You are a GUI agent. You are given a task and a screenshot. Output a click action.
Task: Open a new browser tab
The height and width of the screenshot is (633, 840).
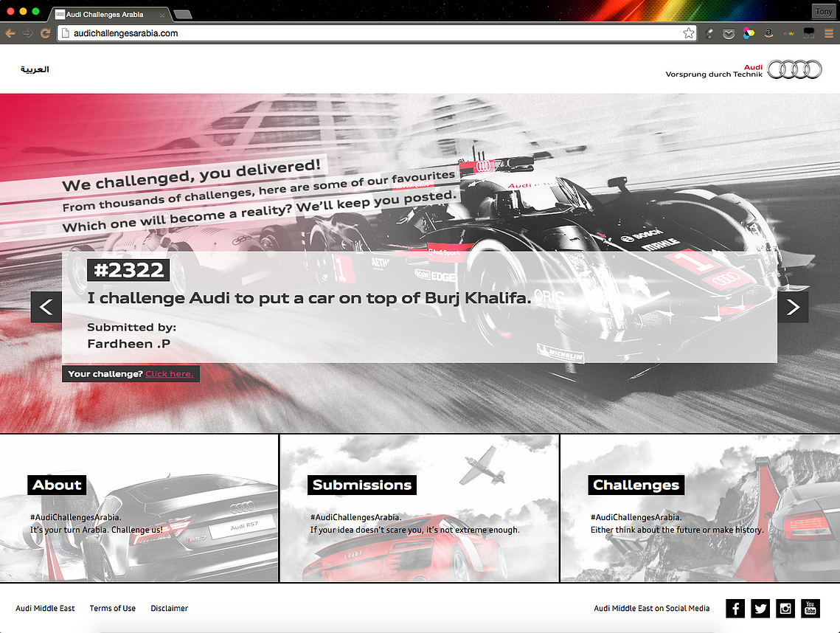click(x=183, y=15)
